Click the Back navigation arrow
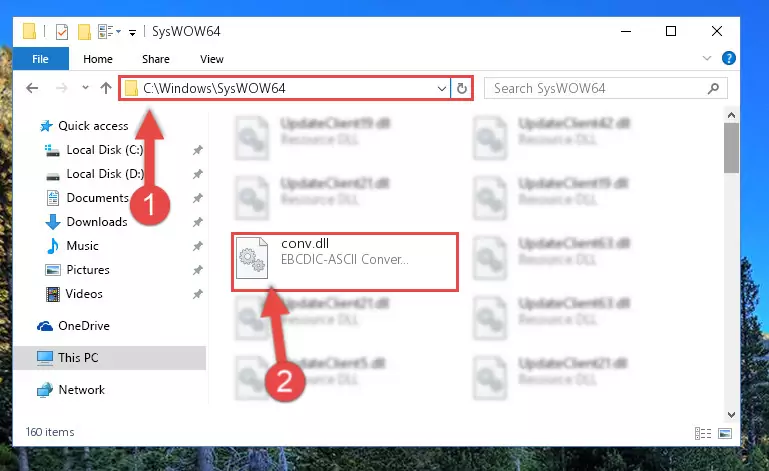This screenshot has height=471, width=769. tap(32, 88)
